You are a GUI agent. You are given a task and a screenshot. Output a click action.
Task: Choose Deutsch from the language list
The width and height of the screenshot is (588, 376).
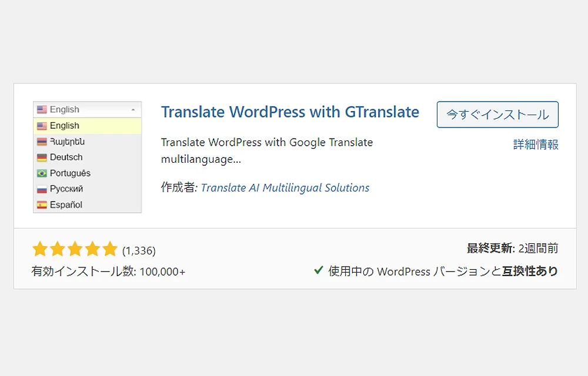(88, 157)
